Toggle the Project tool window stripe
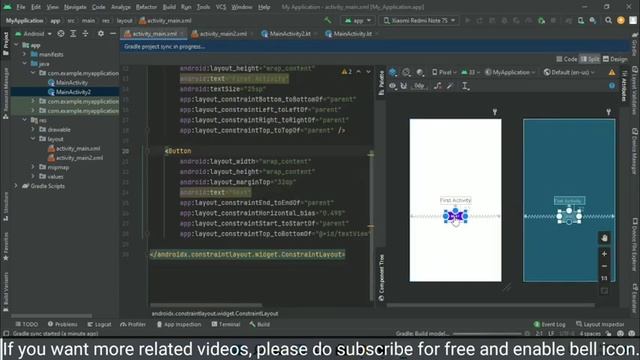The height and width of the screenshot is (360, 640). [6, 44]
